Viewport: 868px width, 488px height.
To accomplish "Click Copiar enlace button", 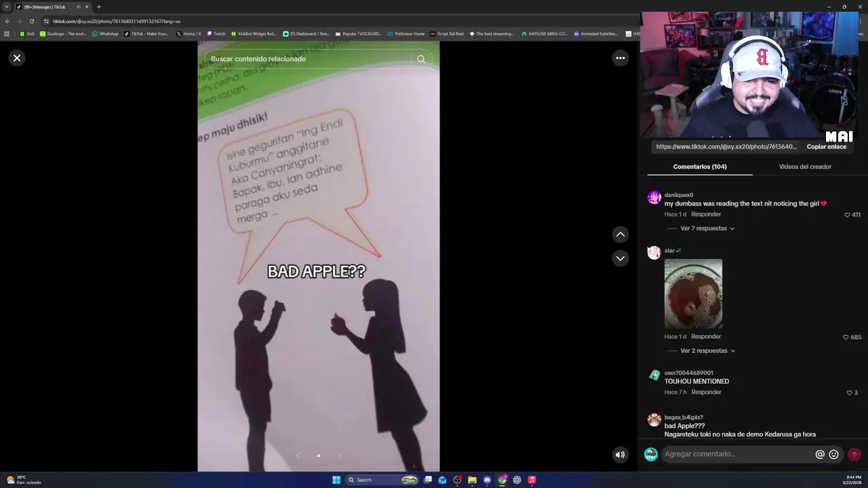I will (826, 146).
